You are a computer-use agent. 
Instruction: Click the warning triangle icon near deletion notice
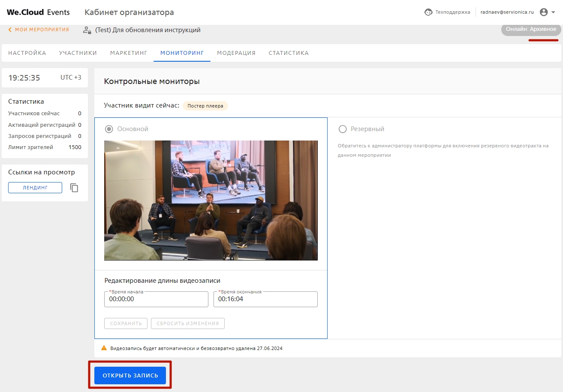point(104,348)
